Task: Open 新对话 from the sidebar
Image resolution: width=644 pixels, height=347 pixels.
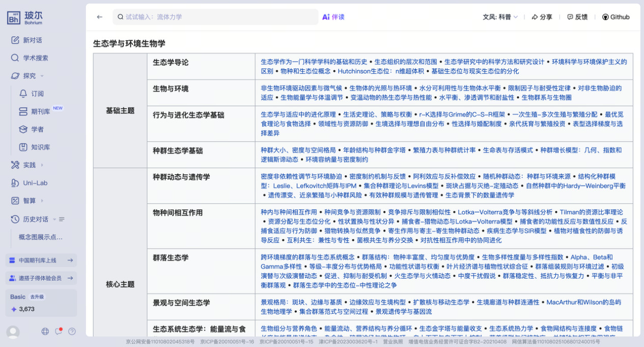Action: [x=32, y=40]
